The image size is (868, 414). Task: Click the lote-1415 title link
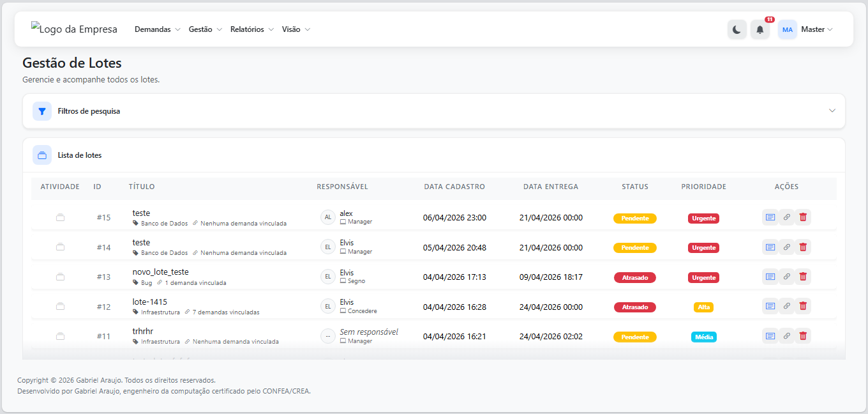150,302
